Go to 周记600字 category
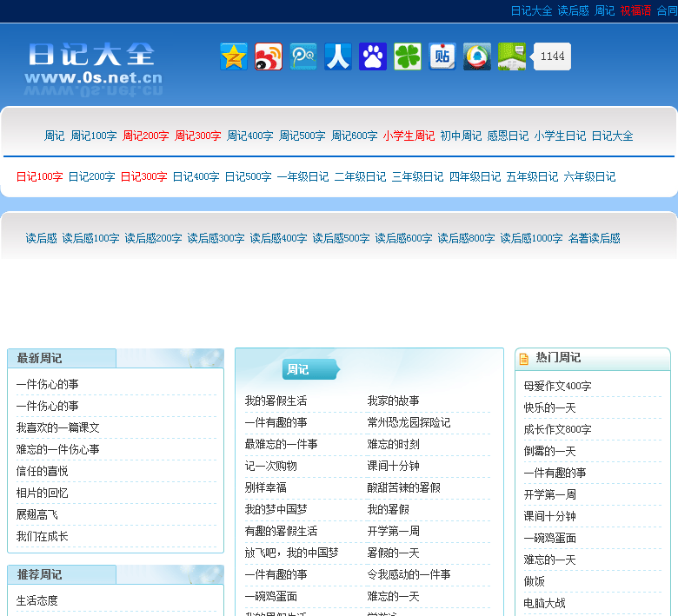The height and width of the screenshot is (616, 678). click(354, 136)
